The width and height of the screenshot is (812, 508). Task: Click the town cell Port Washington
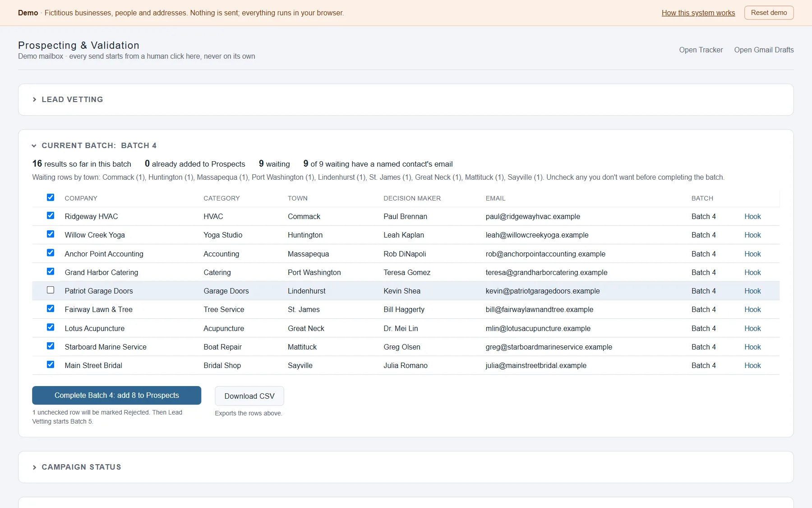click(314, 272)
